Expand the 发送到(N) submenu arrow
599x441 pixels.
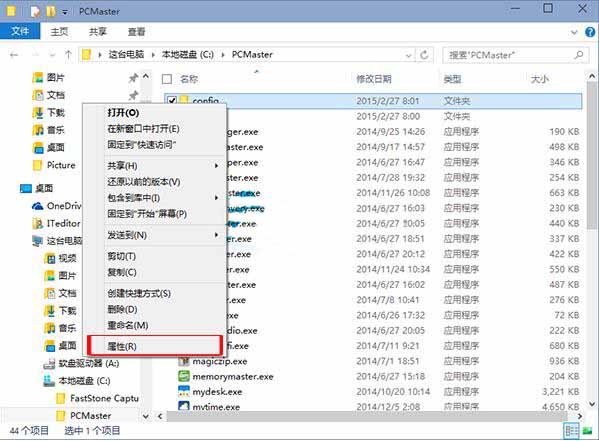pos(216,235)
